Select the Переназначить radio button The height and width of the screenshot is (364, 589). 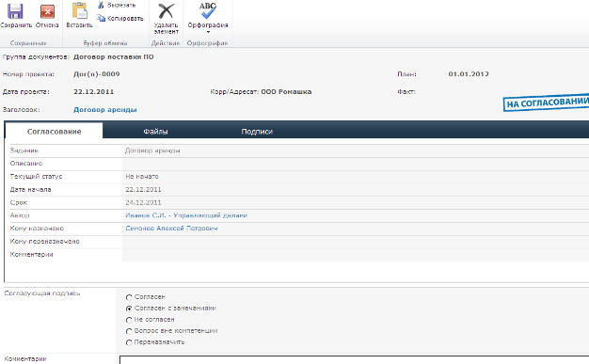tap(129, 342)
